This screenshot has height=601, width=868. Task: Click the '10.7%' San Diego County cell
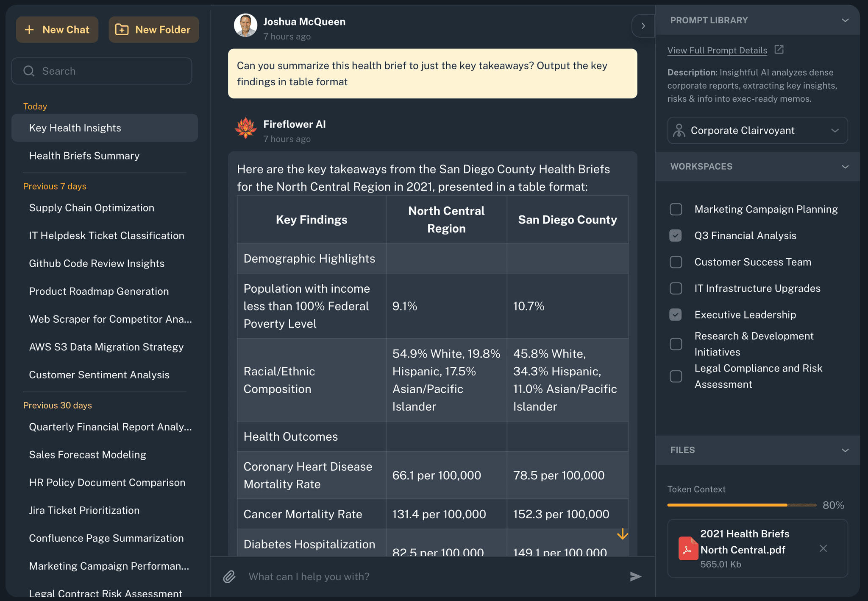[568, 306]
